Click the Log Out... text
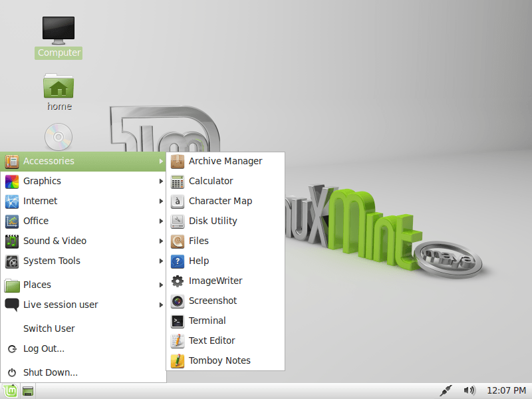 pos(44,348)
